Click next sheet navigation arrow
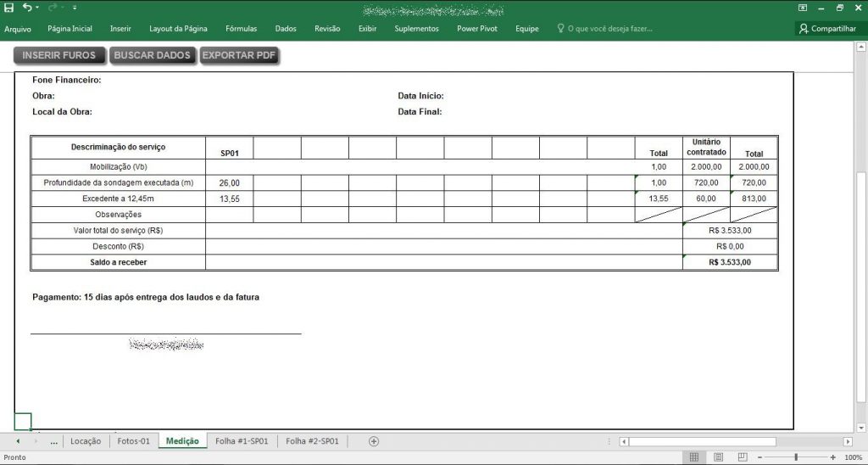Screen dimensions: 868x465 tap(36, 442)
